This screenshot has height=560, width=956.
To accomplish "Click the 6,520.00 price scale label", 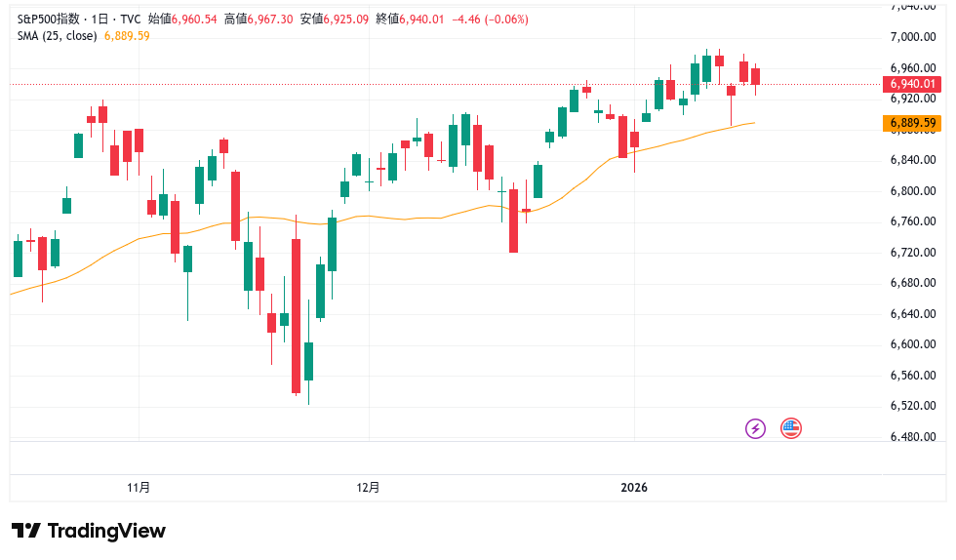I will pyautogui.click(x=913, y=406).
